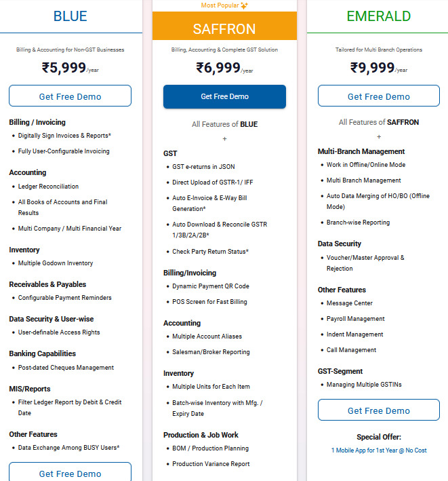Select the SAFFRON plan header banner
Image resolution: width=448 pixels, height=481 pixels.
click(x=224, y=26)
